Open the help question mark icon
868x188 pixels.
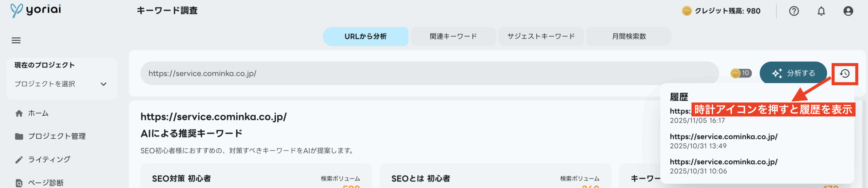pyautogui.click(x=794, y=11)
